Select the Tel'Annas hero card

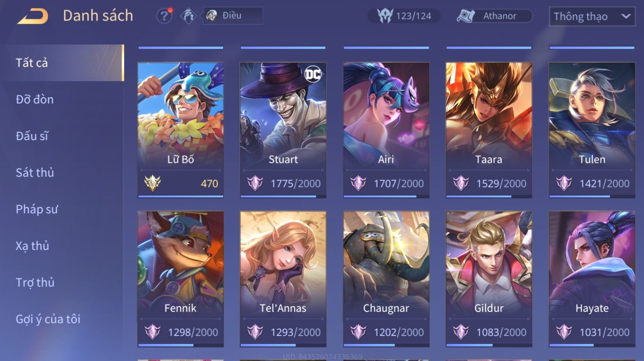click(x=283, y=279)
